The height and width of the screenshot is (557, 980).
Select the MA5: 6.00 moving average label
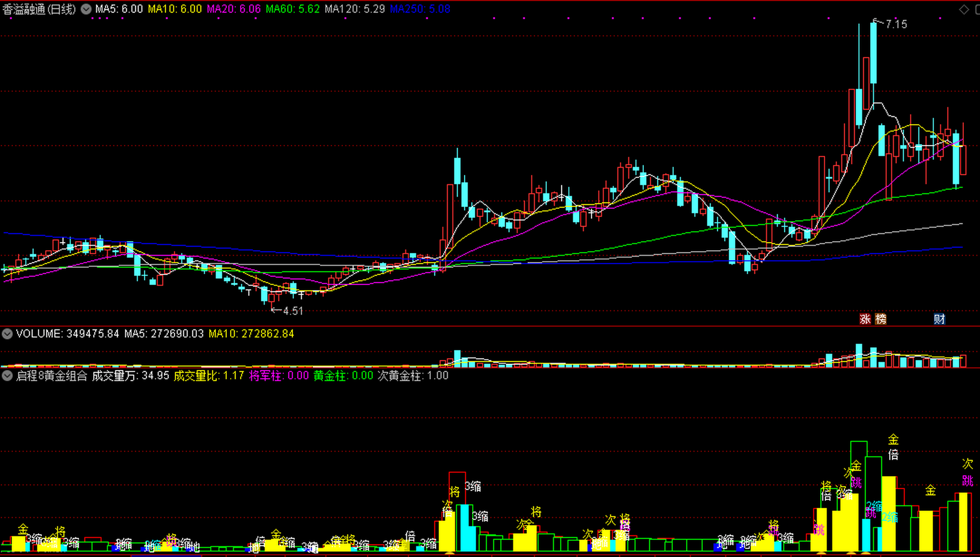point(119,9)
